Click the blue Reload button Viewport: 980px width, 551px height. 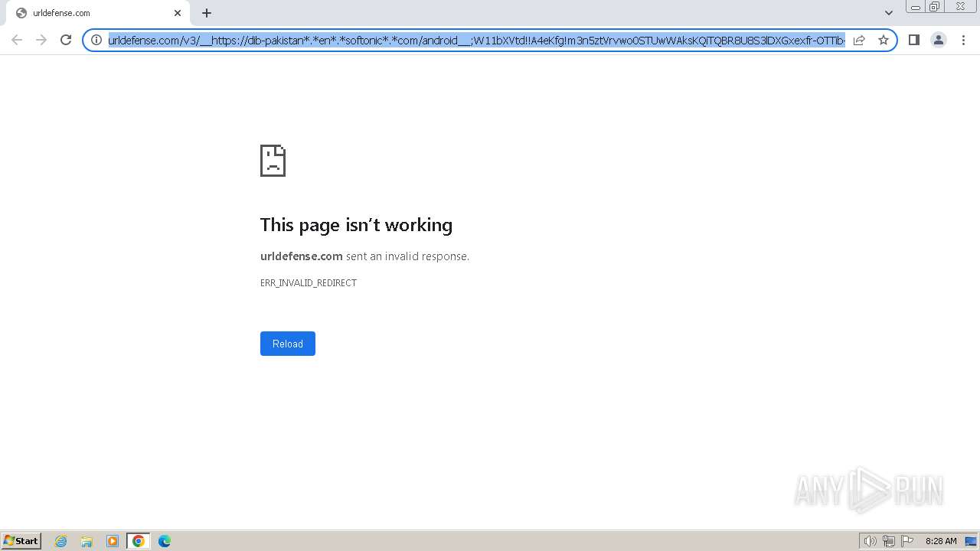tap(288, 344)
